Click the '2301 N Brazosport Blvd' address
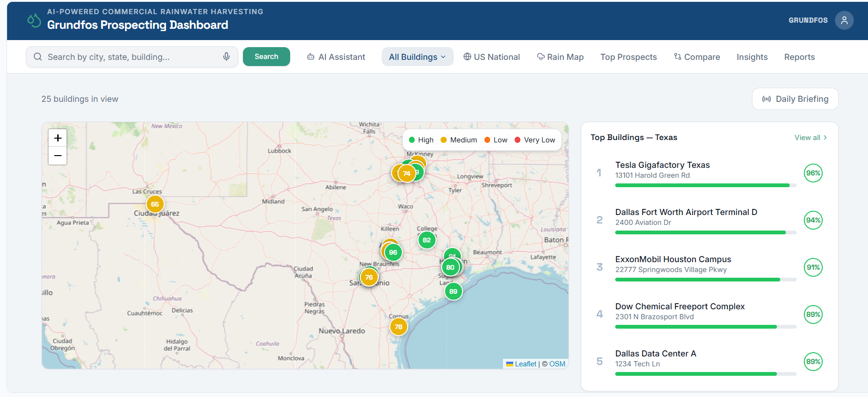 tap(654, 317)
